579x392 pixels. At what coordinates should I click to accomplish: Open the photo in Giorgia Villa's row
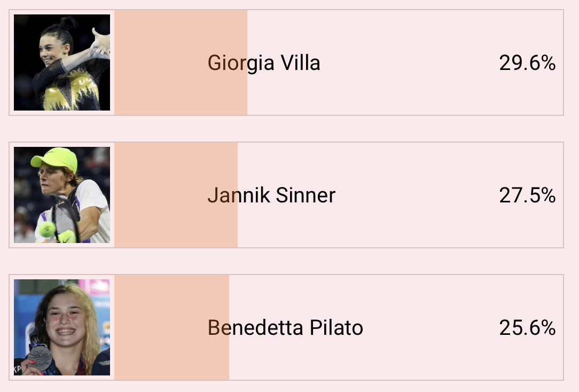pos(62,62)
